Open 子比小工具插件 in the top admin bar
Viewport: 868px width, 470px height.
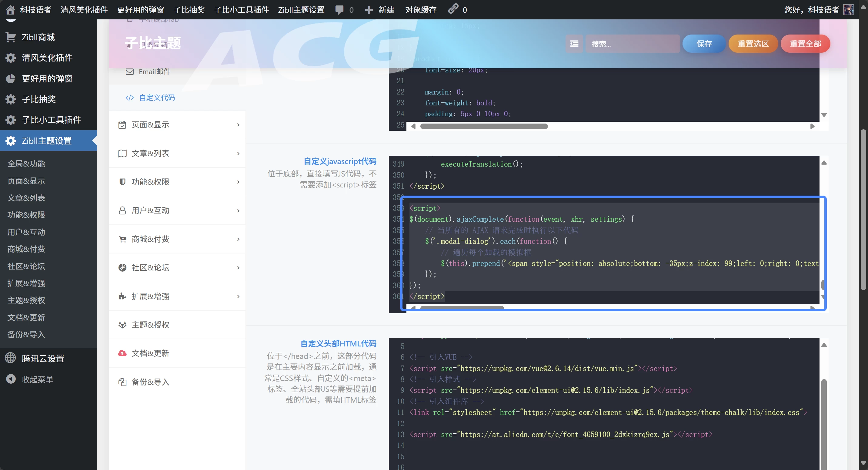pyautogui.click(x=241, y=10)
